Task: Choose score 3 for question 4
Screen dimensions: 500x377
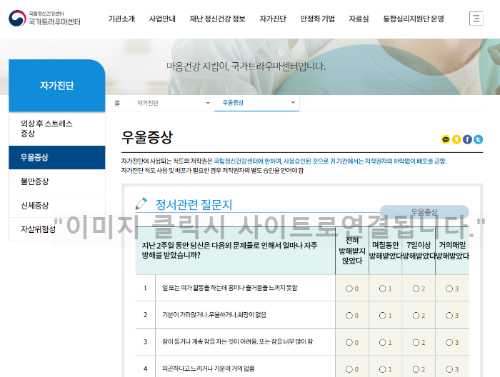Action: pyautogui.click(x=449, y=369)
